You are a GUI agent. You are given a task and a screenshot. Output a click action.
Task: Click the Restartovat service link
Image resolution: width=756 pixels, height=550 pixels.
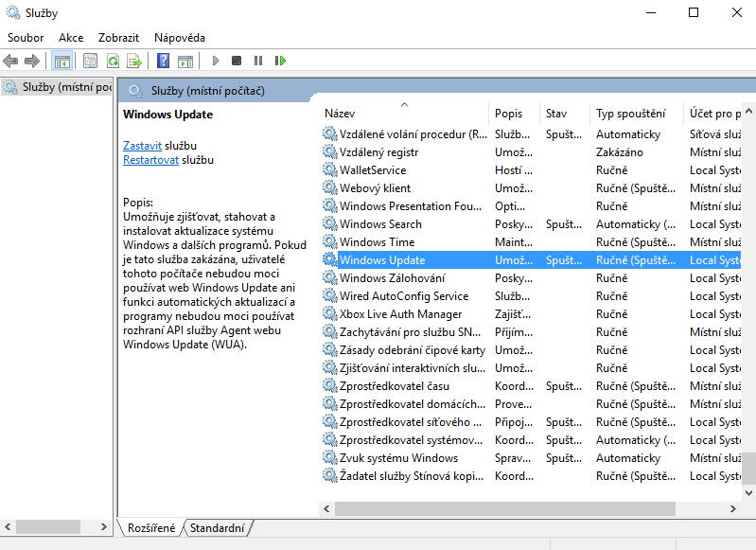150,160
